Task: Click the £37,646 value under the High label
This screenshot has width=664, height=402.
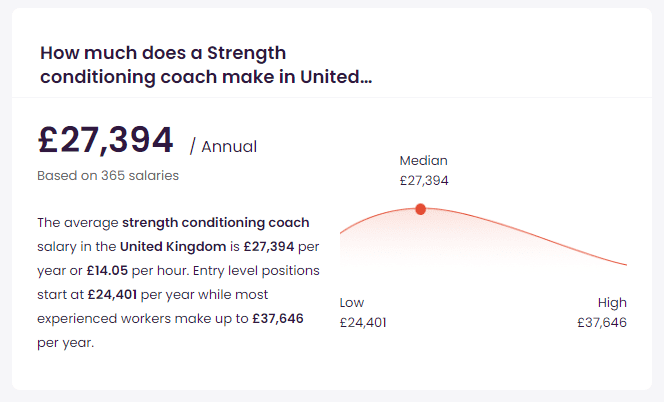Action: click(x=602, y=323)
